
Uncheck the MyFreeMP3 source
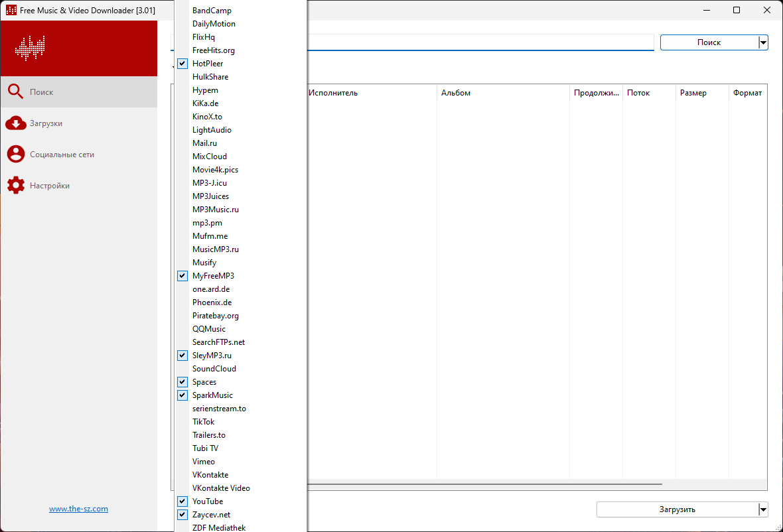coord(182,275)
